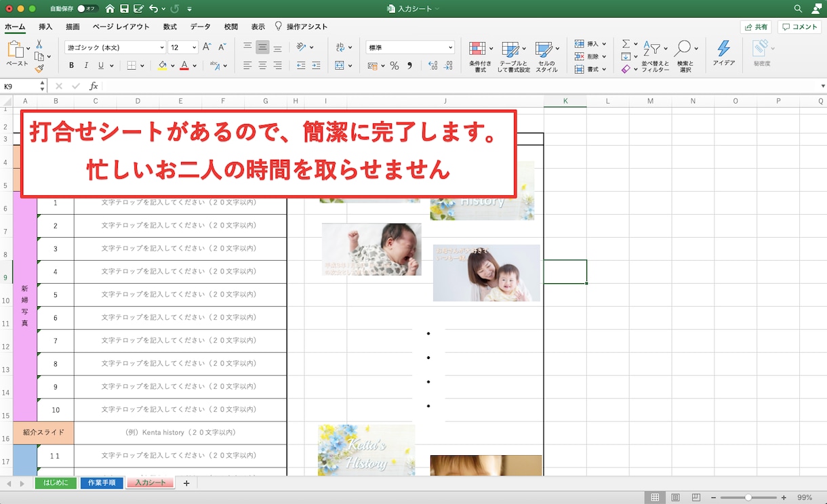Select the crying baby photo thumbnail
827x504 pixels.
[x=371, y=249]
